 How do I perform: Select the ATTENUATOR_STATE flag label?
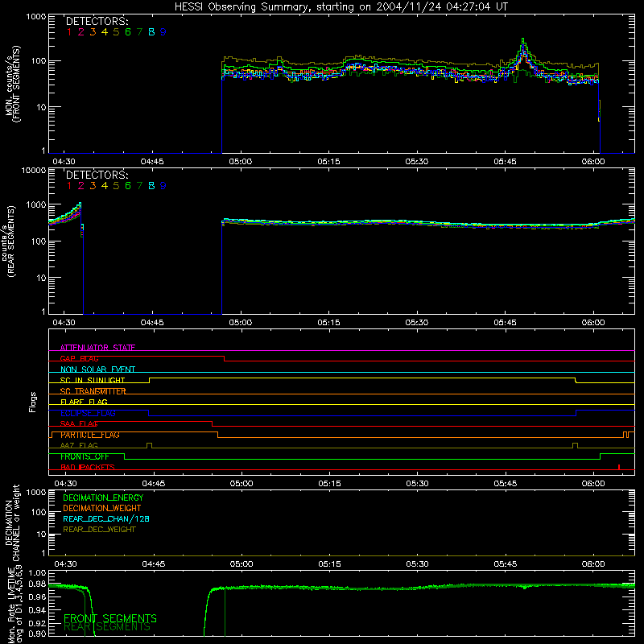click(97, 348)
